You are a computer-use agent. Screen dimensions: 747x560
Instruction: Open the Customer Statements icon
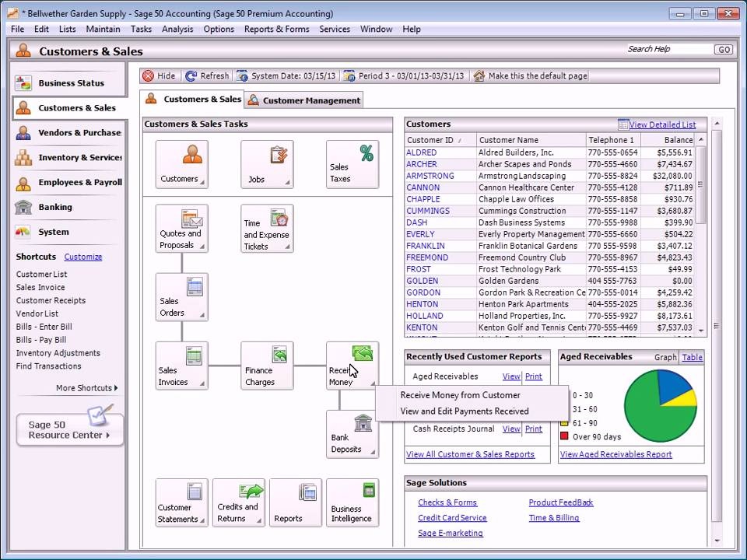tap(181, 503)
